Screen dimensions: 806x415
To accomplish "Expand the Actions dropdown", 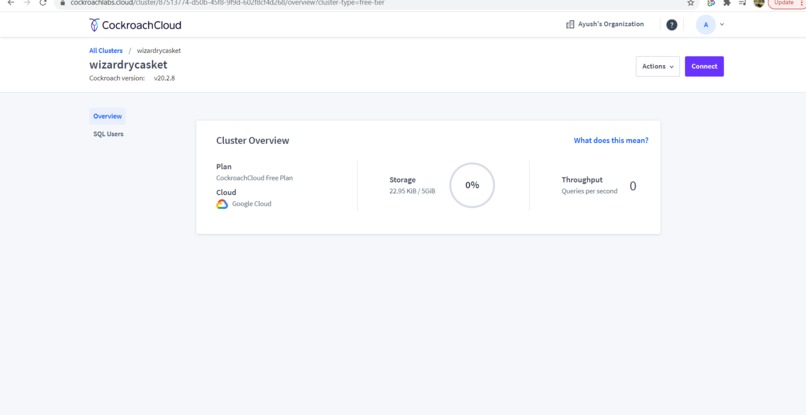I will tap(657, 66).
